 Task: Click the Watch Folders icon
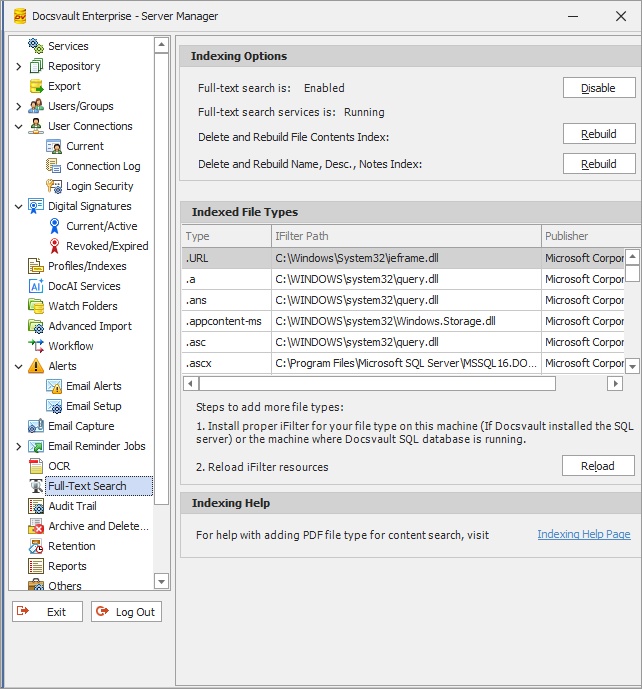(x=36, y=306)
